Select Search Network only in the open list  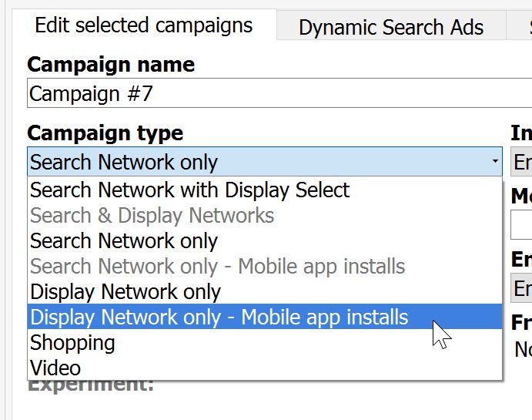click(123, 241)
